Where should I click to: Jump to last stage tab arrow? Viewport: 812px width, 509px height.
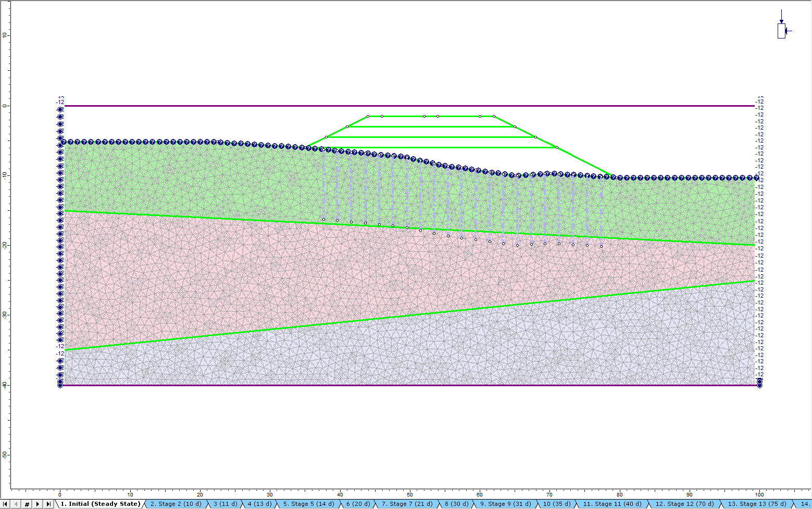click(x=48, y=504)
